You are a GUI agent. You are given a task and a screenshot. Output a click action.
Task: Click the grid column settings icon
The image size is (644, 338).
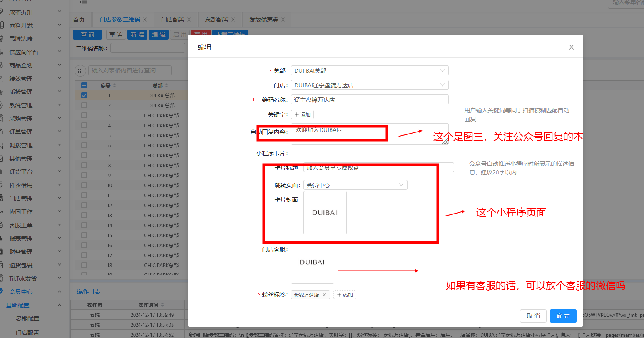point(80,71)
